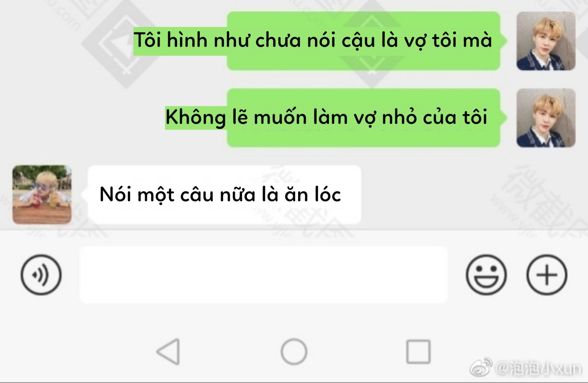
Task: Select message "Không lẽ muốn làm vợ nhỏ"
Action: click(326, 117)
